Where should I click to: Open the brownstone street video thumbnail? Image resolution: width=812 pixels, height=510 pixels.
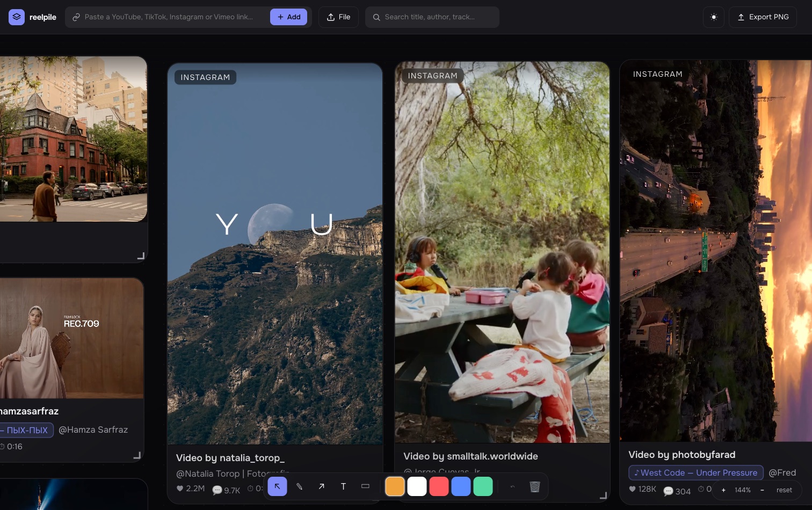point(74,139)
